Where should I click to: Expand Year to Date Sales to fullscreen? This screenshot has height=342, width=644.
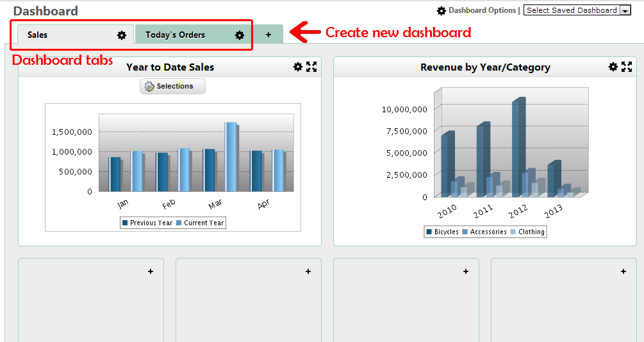coord(311,67)
